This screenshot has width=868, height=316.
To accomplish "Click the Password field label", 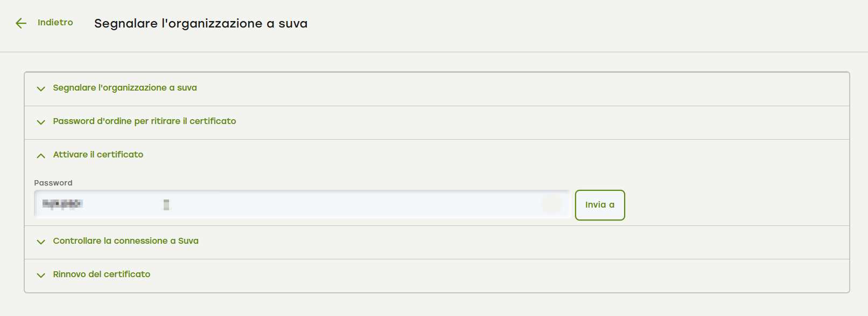I will pyautogui.click(x=53, y=183).
